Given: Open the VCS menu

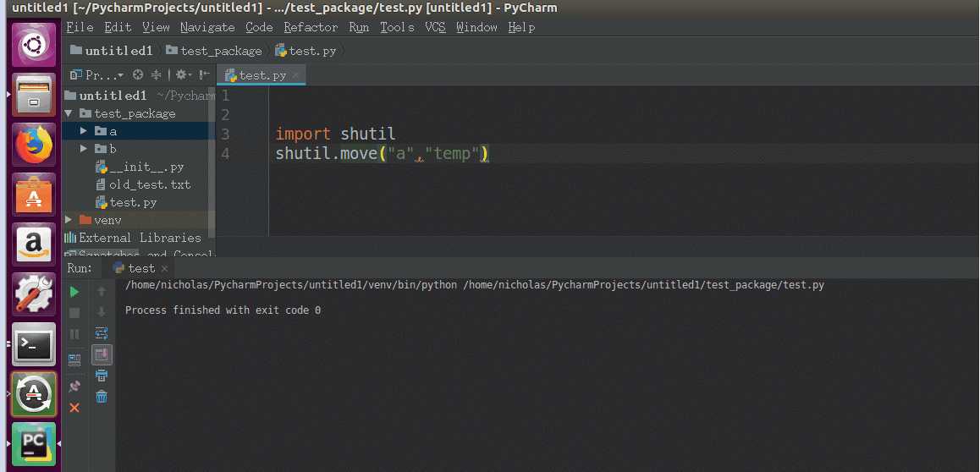Looking at the screenshot, I should click(435, 27).
